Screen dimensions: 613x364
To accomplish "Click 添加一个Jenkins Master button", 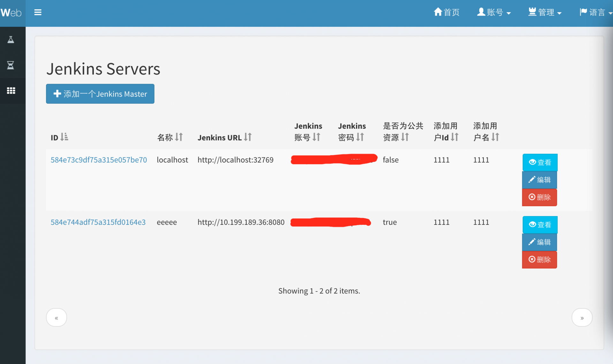I will pos(100,94).
